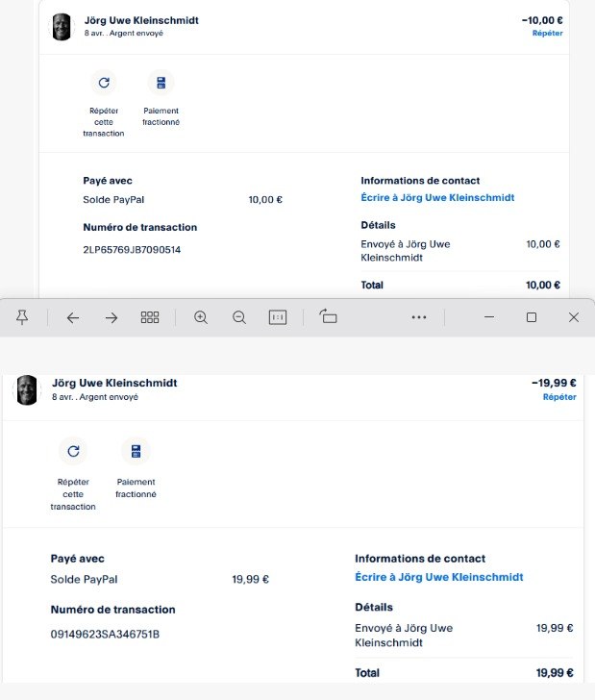Image resolution: width=595 pixels, height=700 pixels.
Task: Zoom out with the magnifier minus icon
Action: click(x=239, y=317)
